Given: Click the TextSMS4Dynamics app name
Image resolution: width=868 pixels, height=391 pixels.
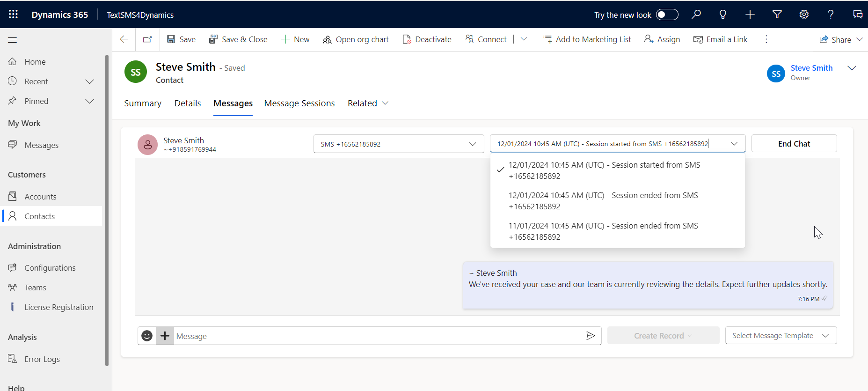Looking at the screenshot, I should (140, 15).
